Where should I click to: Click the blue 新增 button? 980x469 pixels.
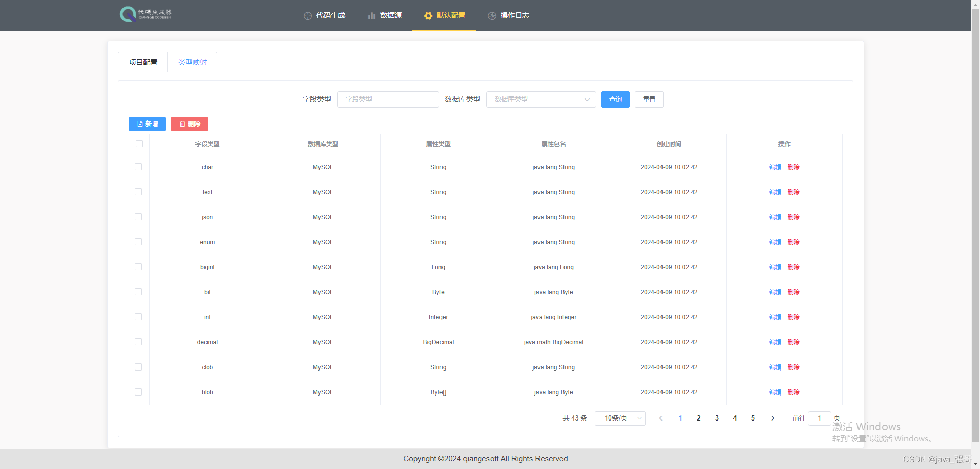click(147, 124)
